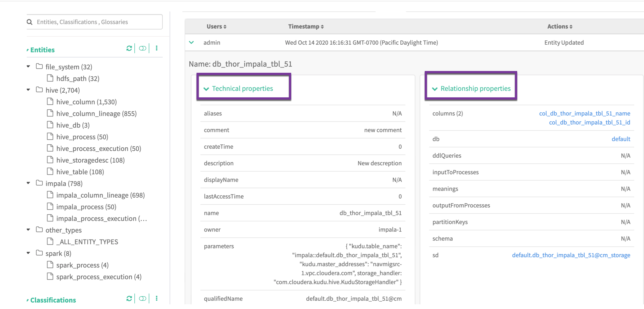The width and height of the screenshot is (644, 309).
Task: Refresh the Classifications list
Action: 129,298
